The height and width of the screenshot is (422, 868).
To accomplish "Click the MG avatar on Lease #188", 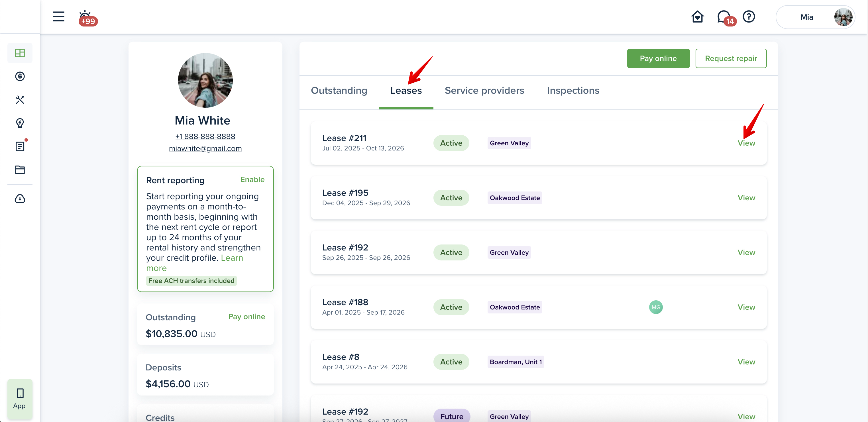I will pyautogui.click(x=655, y=307).
